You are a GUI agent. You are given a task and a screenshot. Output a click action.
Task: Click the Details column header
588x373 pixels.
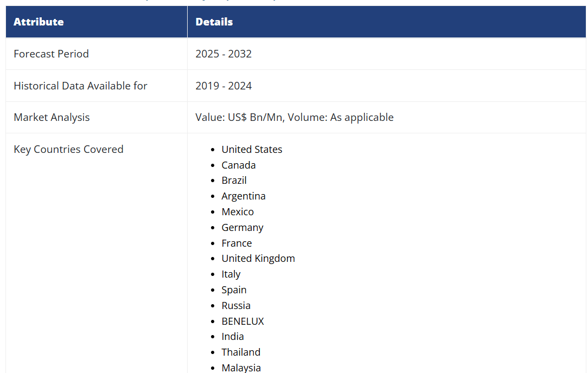click(214, 22)
